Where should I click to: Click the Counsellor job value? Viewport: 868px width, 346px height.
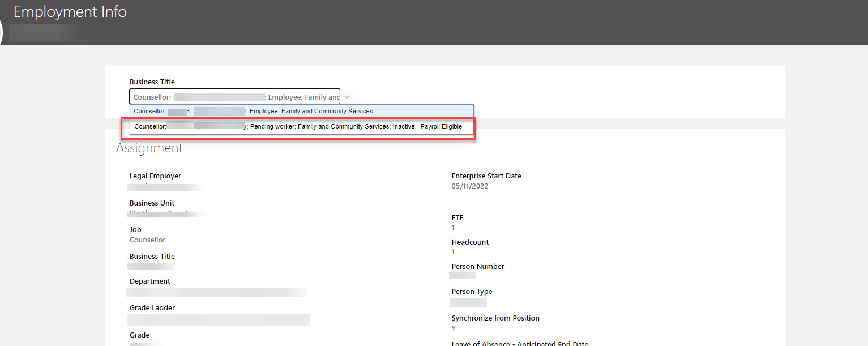coord(148,240)
